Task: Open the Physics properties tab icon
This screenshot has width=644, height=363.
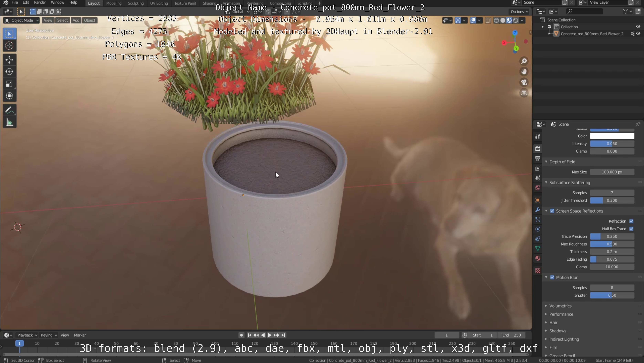Action: coord(538,229)
